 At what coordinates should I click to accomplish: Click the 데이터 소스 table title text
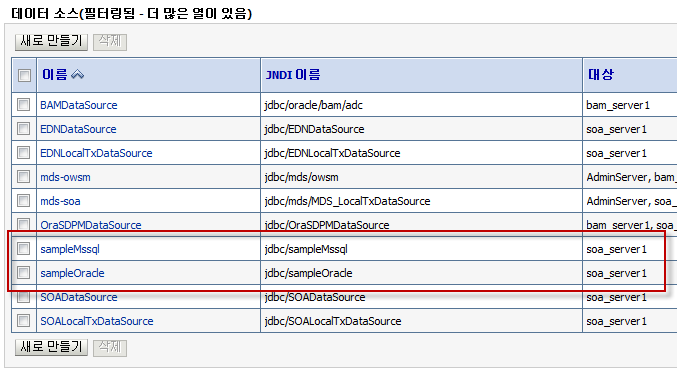[x=132, y=13]
